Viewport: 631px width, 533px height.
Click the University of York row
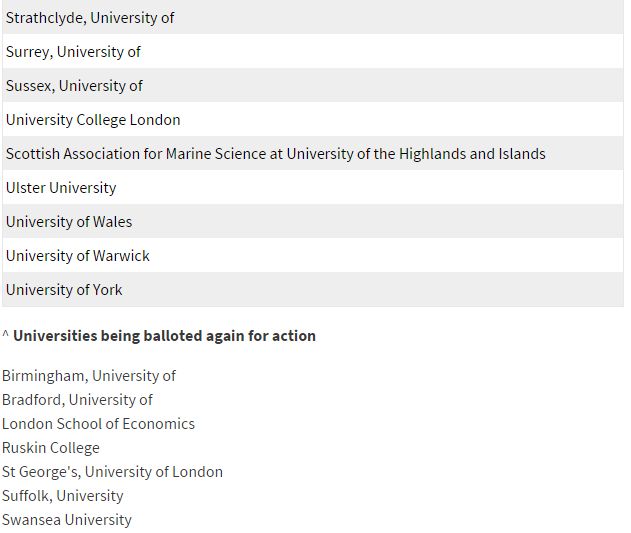coord(313,289)
